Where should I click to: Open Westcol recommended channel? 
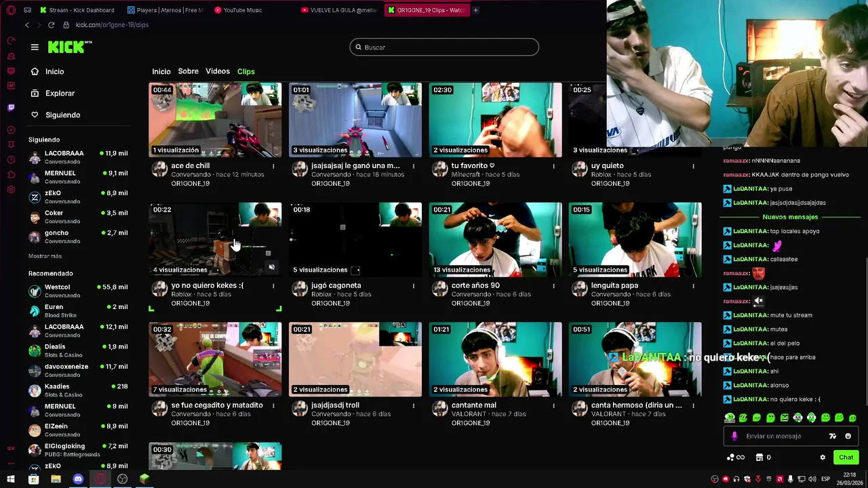pyautogui.click(x=78, y=291)
